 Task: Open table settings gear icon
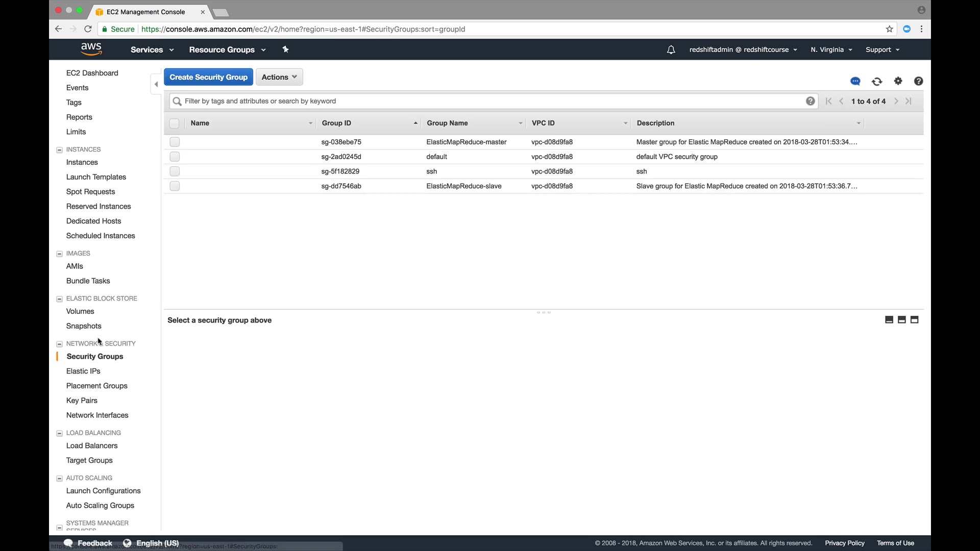[898, 81]
